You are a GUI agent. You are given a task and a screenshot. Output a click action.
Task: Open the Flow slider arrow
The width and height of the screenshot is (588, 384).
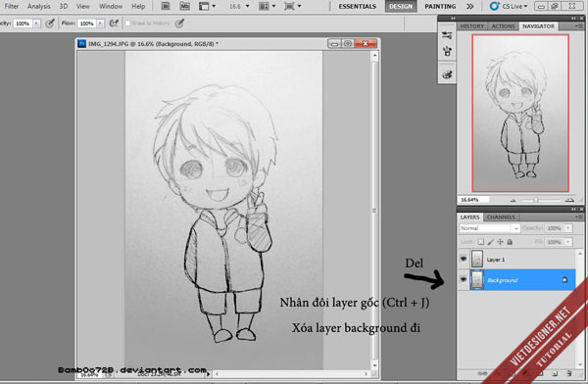(x=100, y=24)
